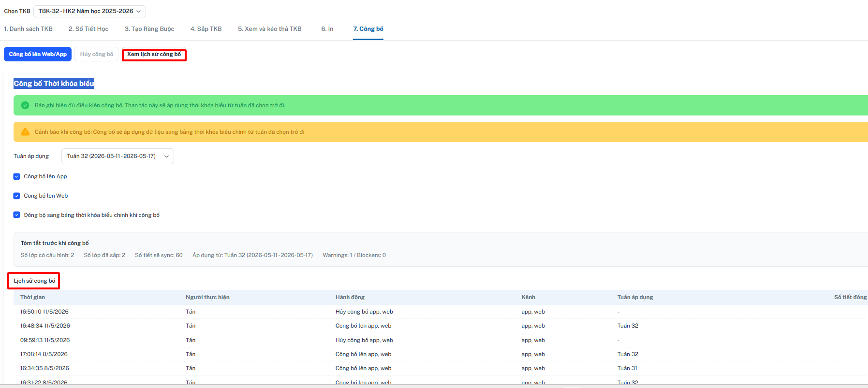Viewport: 868px width, 388px height.
Task: Click Số lớp đã sắp: 2
Action: pos(104,255)
